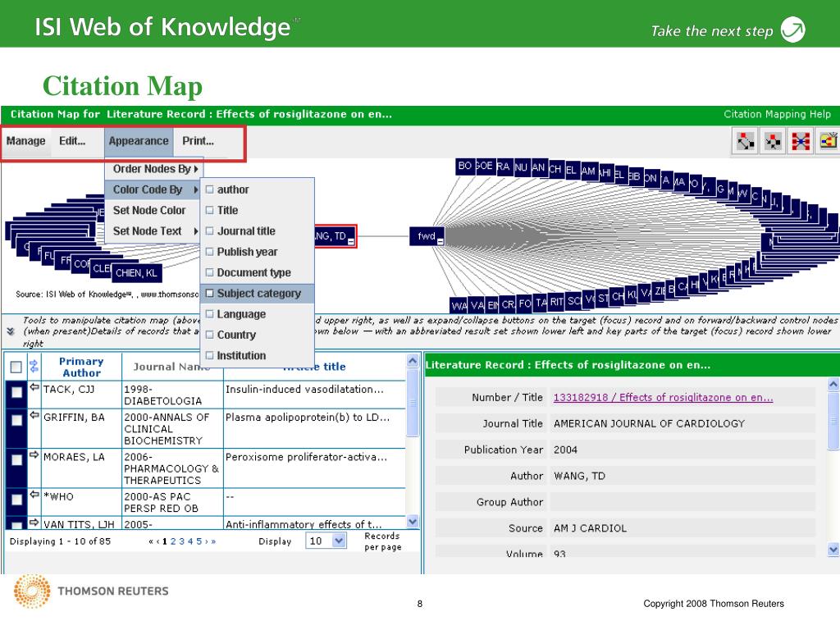Open the Manage menu
This screenshot has width=840, height=630.
pyautogui.click(x=25, y=141)
